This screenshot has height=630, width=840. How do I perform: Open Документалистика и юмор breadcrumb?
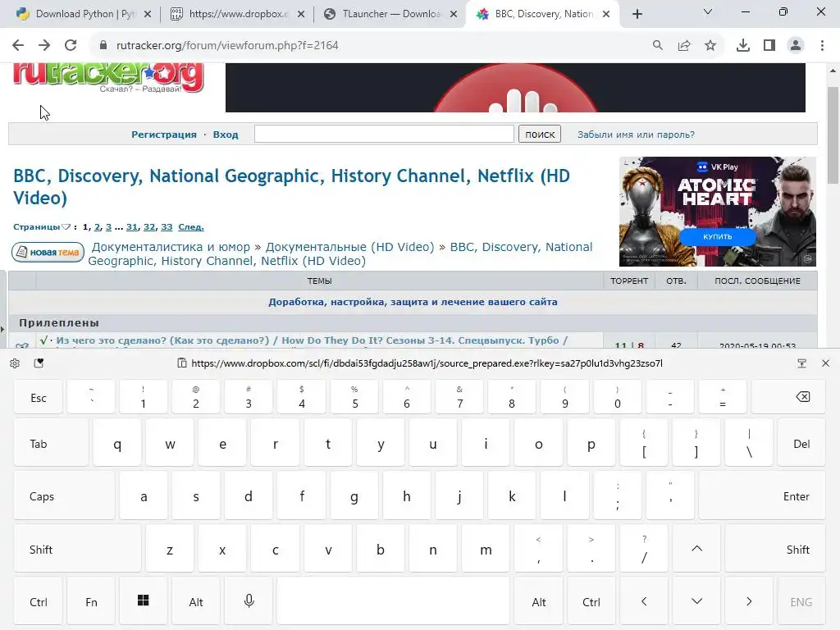click(x=171, y=247)
